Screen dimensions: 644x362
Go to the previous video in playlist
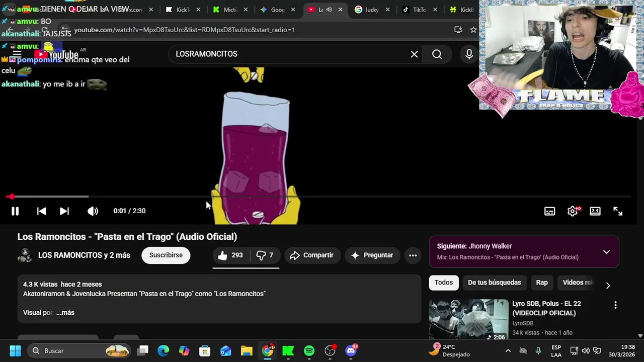tap(42, 211)
